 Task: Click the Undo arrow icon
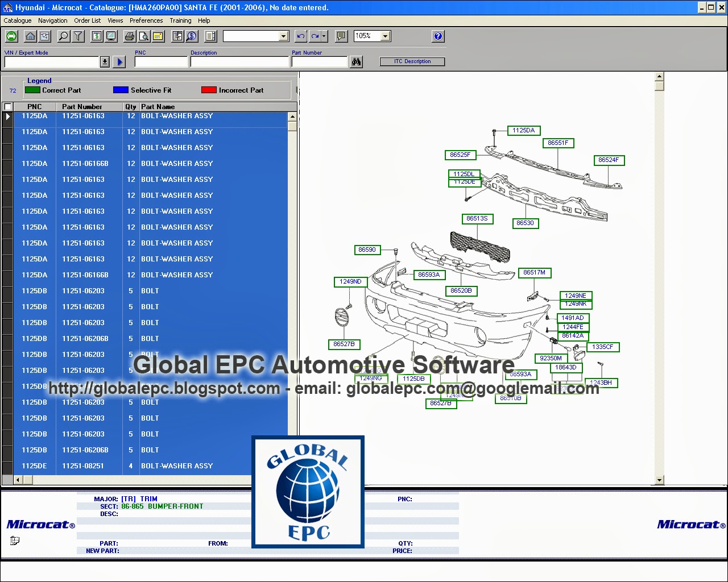click(x=300, y=36)
